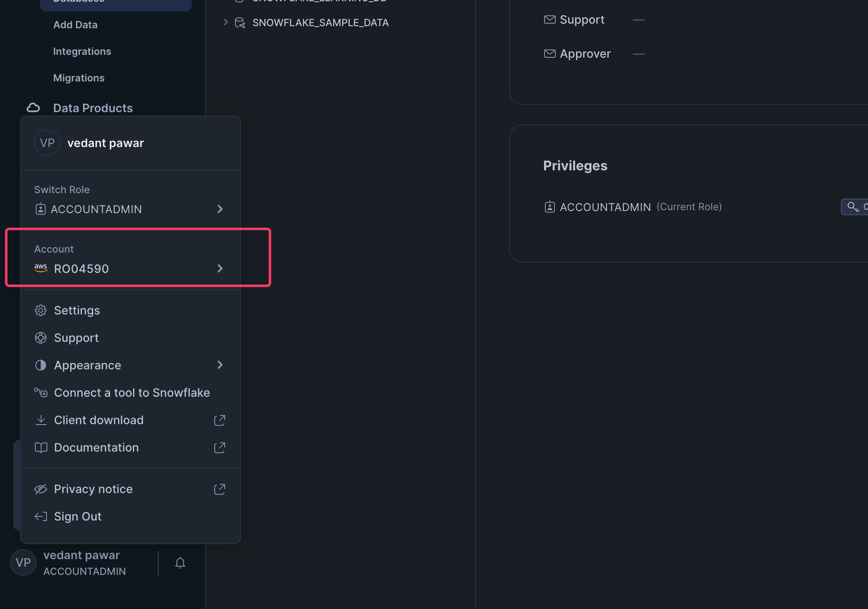Click the Support contact label
Image resolution: width=868 pixels, height=609 pixels.
(x=582, y=20)
